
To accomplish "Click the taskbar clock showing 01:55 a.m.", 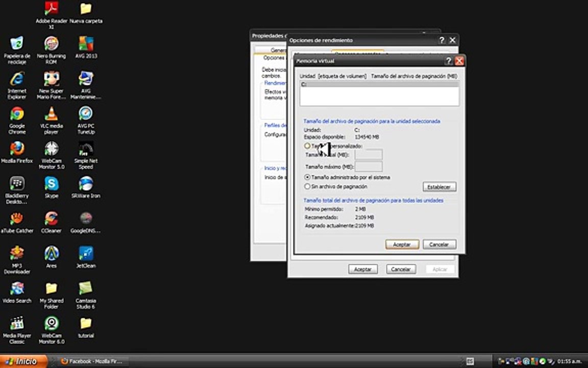I will pos(569,362).
